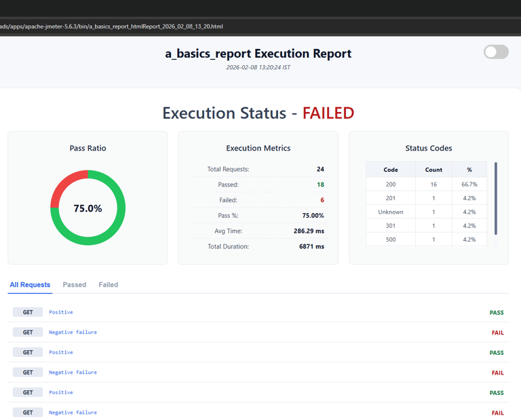Screen dimensions: 521x420
Task: Click the count 1 cell in the 301 row
Action: tap(433, 226)
